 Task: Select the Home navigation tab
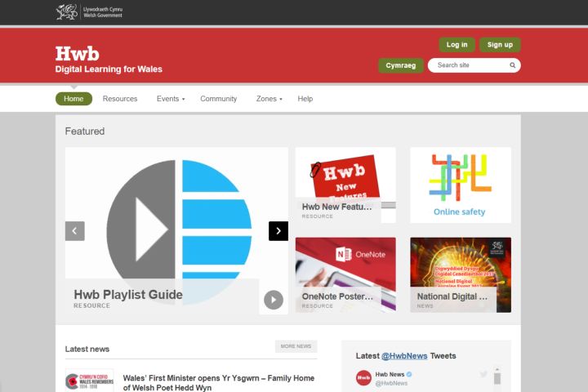pos(73,99)
